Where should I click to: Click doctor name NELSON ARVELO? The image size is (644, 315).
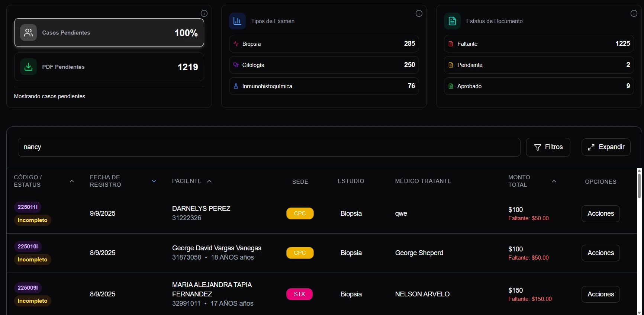[422, 294]
